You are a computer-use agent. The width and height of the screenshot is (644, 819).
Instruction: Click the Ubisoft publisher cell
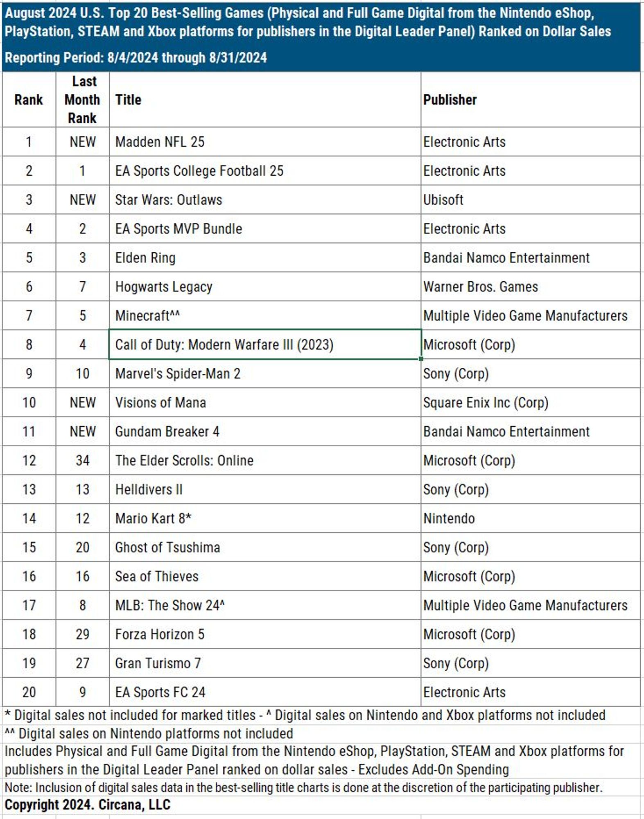tap(531, 199)
